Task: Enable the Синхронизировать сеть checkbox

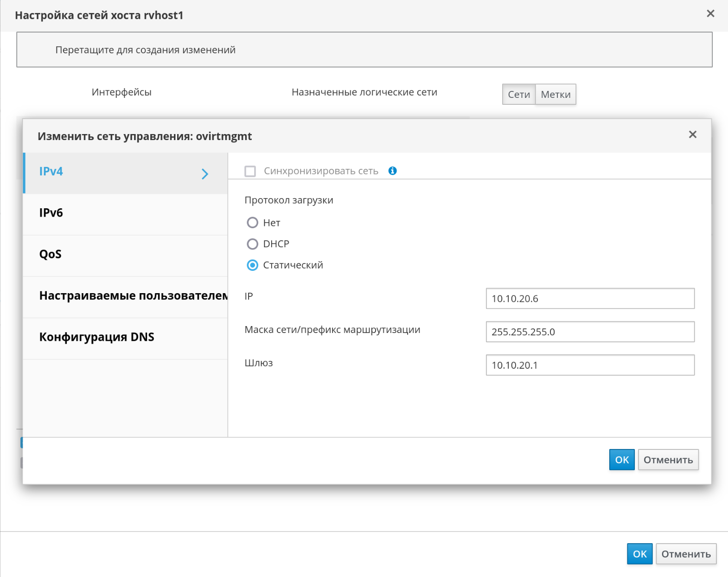Action: click(x=250, y=171)
